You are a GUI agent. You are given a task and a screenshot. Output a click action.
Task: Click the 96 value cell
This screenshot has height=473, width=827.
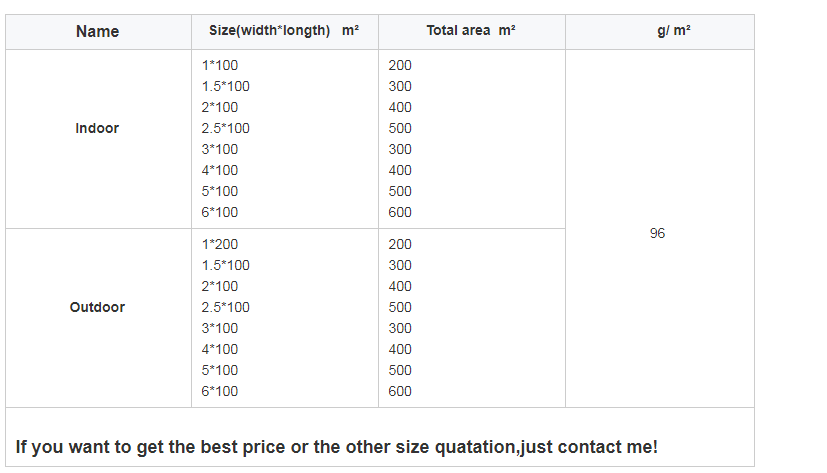coord(657,233)
